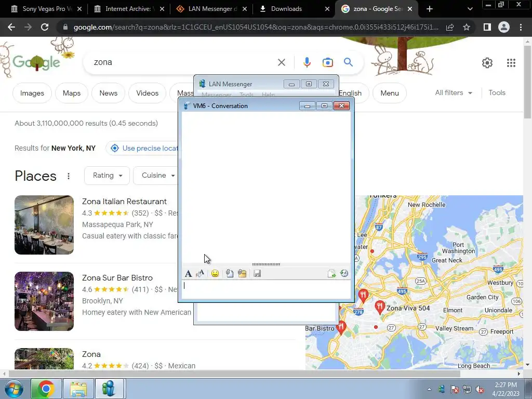Click the send folder paperclip icon

tap(242, 273)
